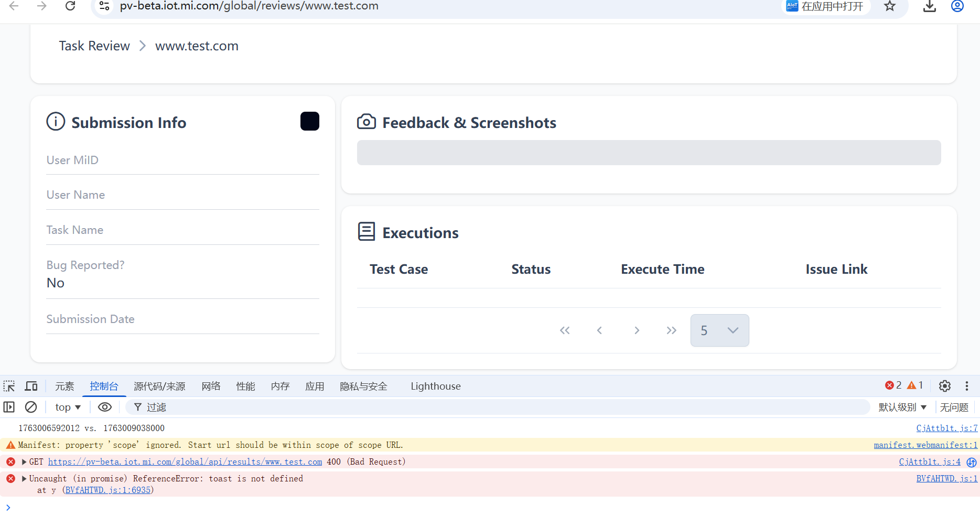Select the inspect element picker icon
Image resolution: width=980 pixels, height=526 pixels.
(x=9, y=387)
